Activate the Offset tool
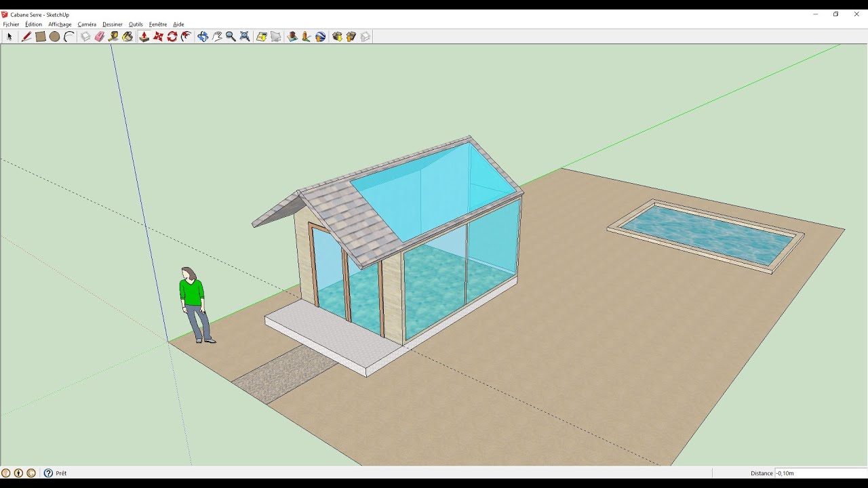The image size is (868, 488). pyautogui.click(x=186, y=37)
